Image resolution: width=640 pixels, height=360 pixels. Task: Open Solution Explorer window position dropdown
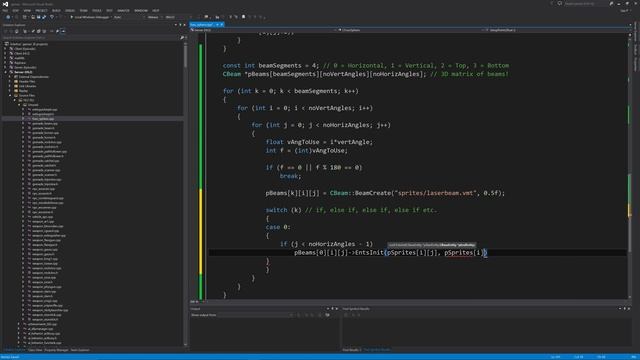point(176,25)
